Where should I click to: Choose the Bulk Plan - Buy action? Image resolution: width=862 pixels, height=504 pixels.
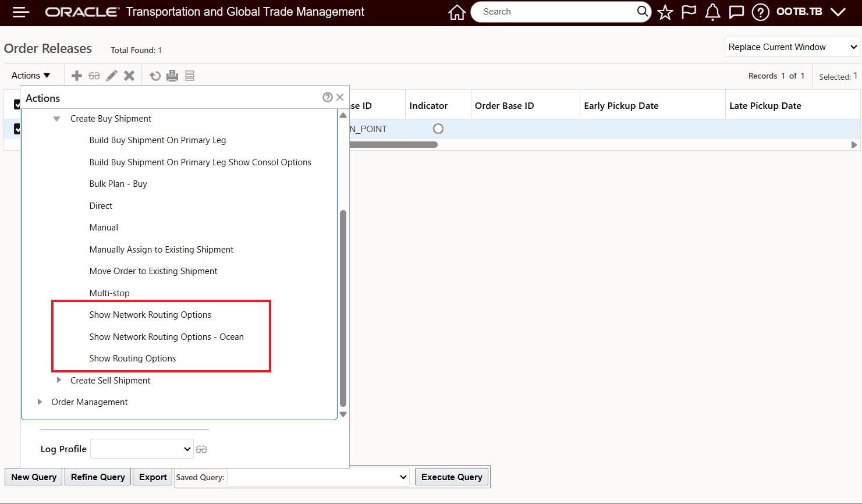[118, 183]
